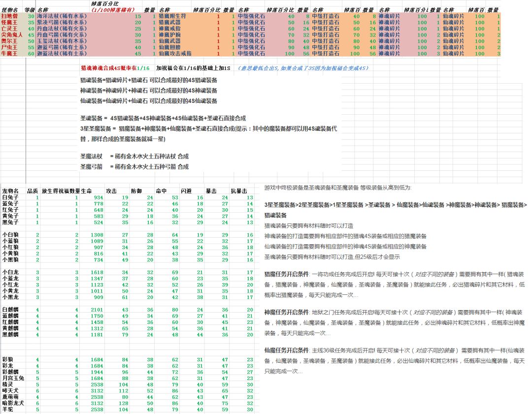Click the line starting 猎魂装备=猎魂碎片+猎魂石
532x414 pixels.
[149, 80]
